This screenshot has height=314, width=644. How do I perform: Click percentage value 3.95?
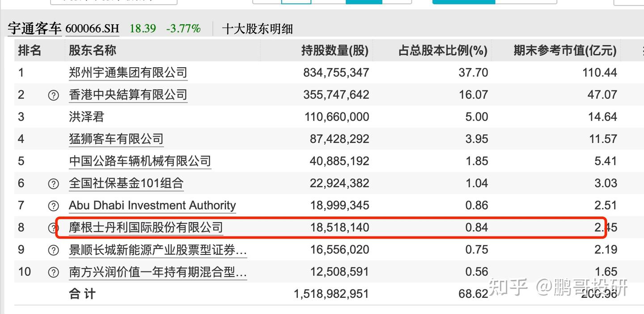(477, 139)
